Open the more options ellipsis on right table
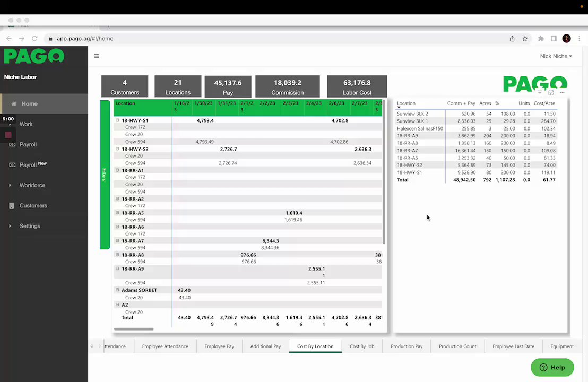Screen dimensions: 588x382 [562, 93]
